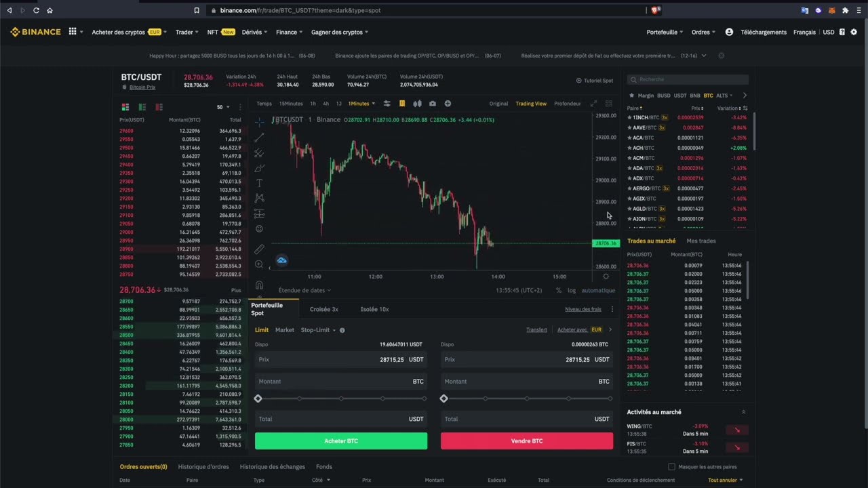Screen dimensions: 868x488
Task: Take a chart snapshot with camera icon
Action: pos(433,104)
